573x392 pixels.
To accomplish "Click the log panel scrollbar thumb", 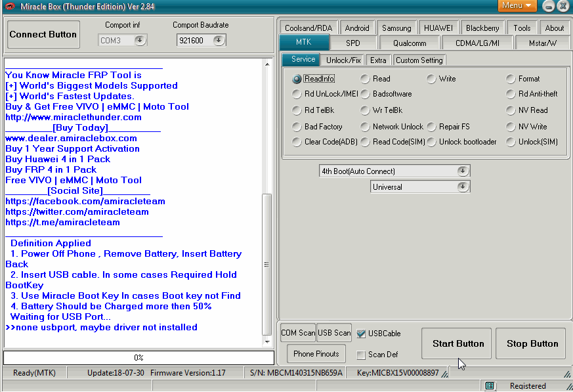I will pos(266,265).
